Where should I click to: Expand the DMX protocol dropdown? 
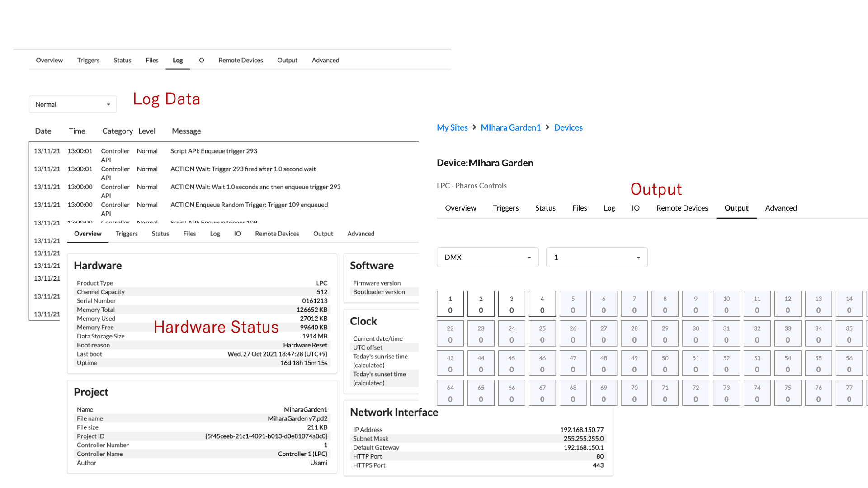point(487,257)
